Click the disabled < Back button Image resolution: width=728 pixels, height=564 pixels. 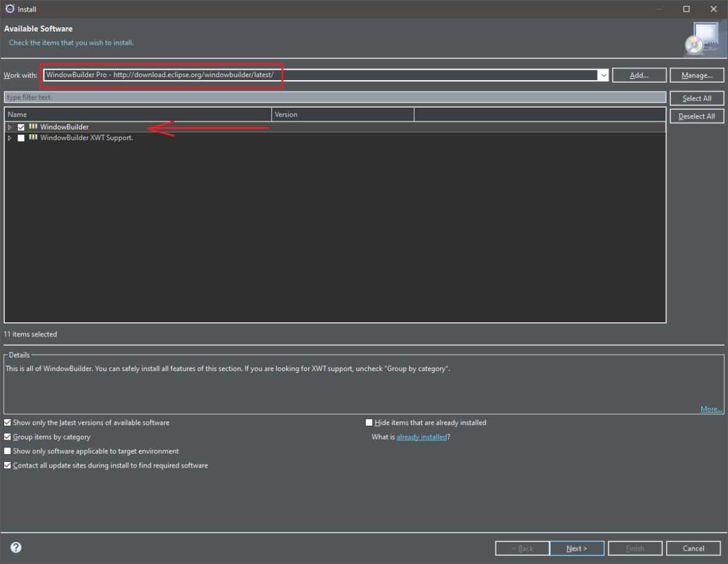tap(522, 548)
